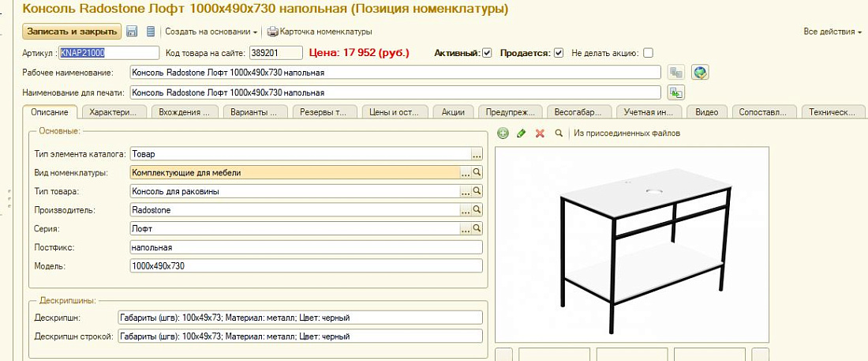The image size is (868, 361).
Task: Open selection ellipsis for Производитель
Action: [466, 210]
